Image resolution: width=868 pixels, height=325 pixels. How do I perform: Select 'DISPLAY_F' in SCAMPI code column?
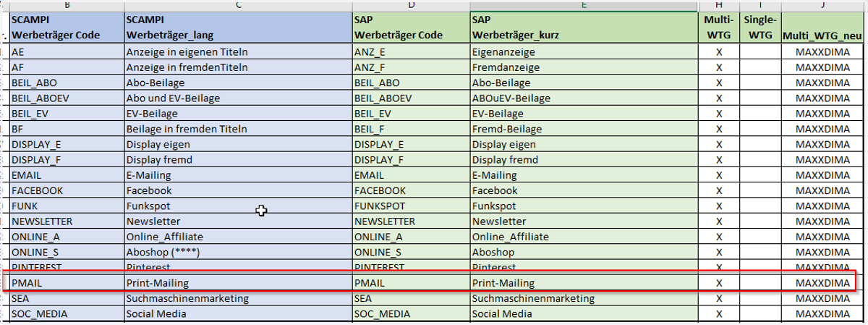(x=67, y=159)
